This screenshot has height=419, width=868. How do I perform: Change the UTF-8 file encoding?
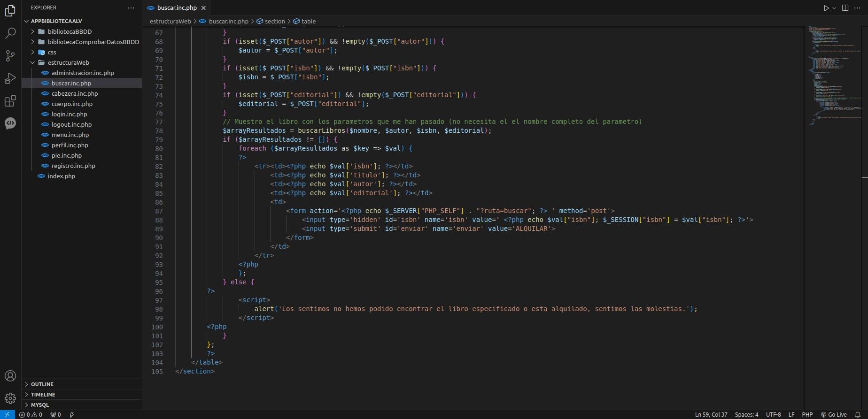tap(774, 414)
